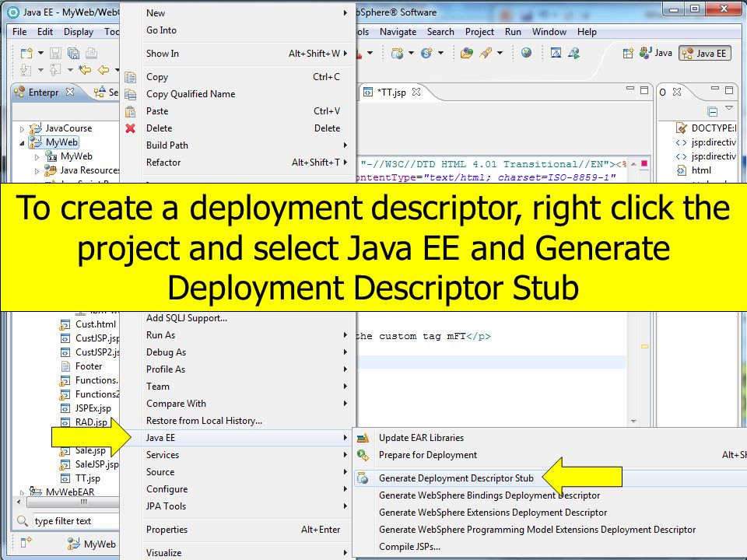Viewport: 747px width, 560px height.
Task: Select JSPEx.jsp in the explorer tree
Action: [86, 408]
